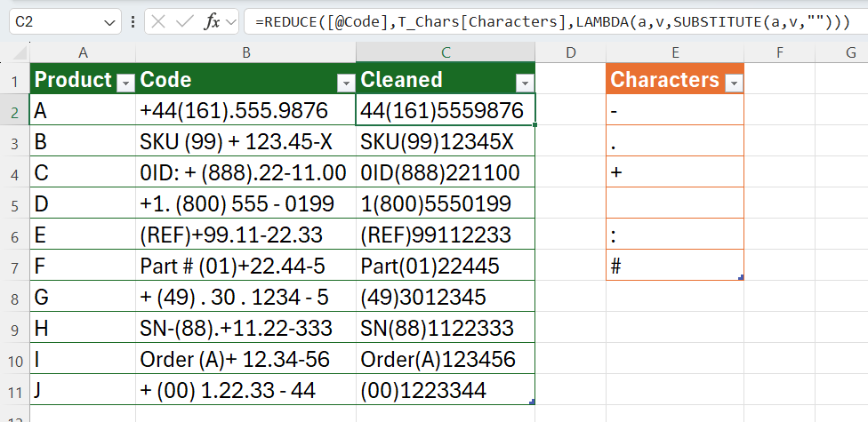
Task: Click the Product header cell
Action: (83, 78)
